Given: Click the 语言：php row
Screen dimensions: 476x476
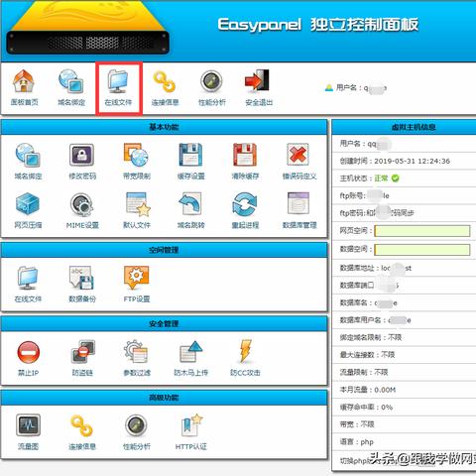Looking at the screenshot, I should (404, 442).
